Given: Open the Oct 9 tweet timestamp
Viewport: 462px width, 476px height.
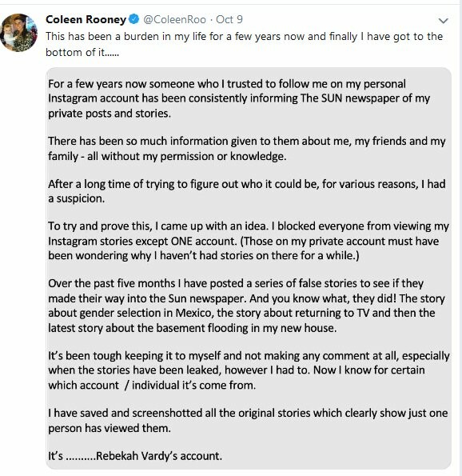Looking at the screenshot, I should 229,19.
